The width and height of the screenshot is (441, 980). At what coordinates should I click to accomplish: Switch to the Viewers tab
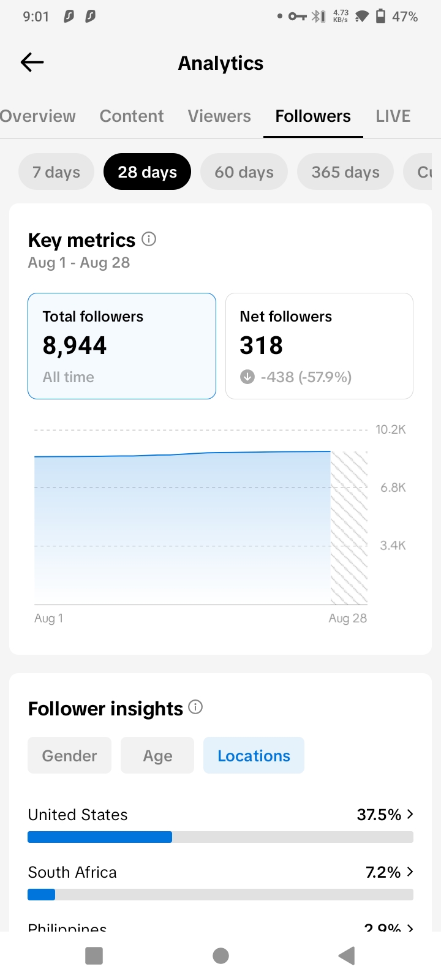tap(219, 116)
